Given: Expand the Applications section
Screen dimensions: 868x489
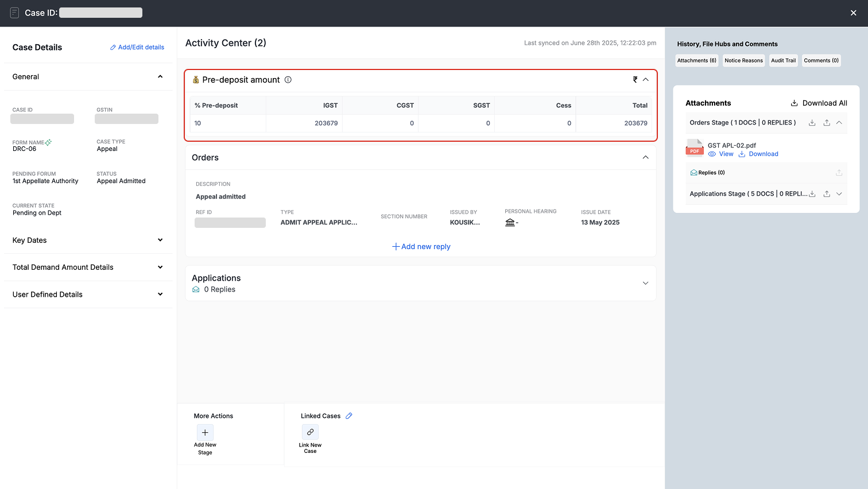Looking at the screenshot, I should (x=646, y=283).
